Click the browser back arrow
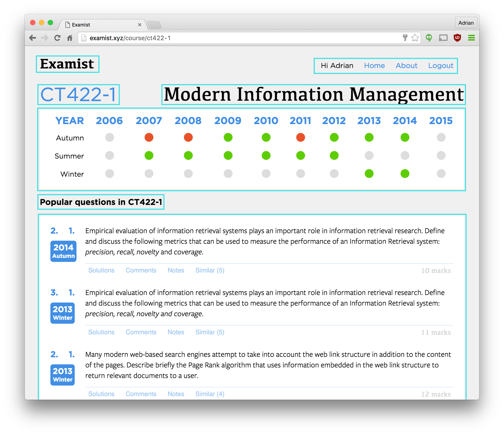 (32, 38)
